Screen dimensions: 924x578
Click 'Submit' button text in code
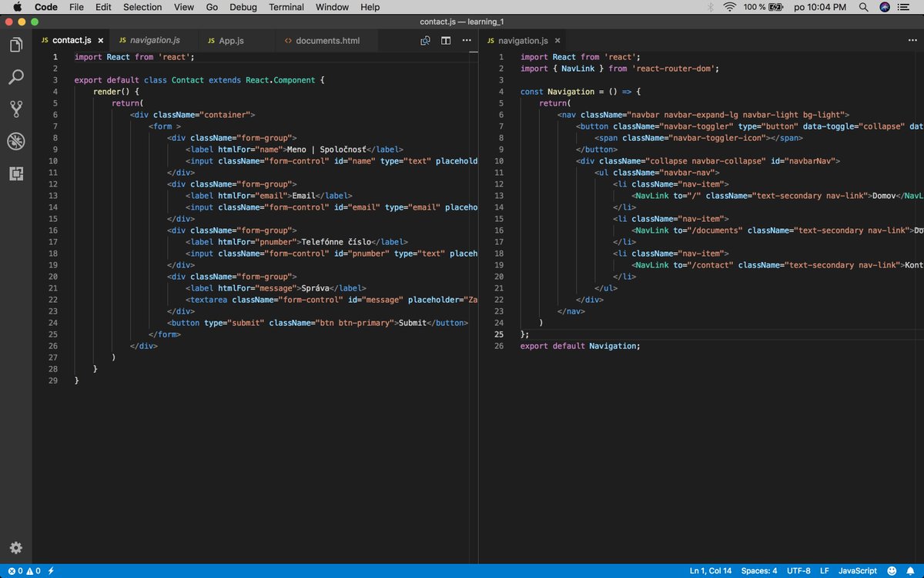411,323
